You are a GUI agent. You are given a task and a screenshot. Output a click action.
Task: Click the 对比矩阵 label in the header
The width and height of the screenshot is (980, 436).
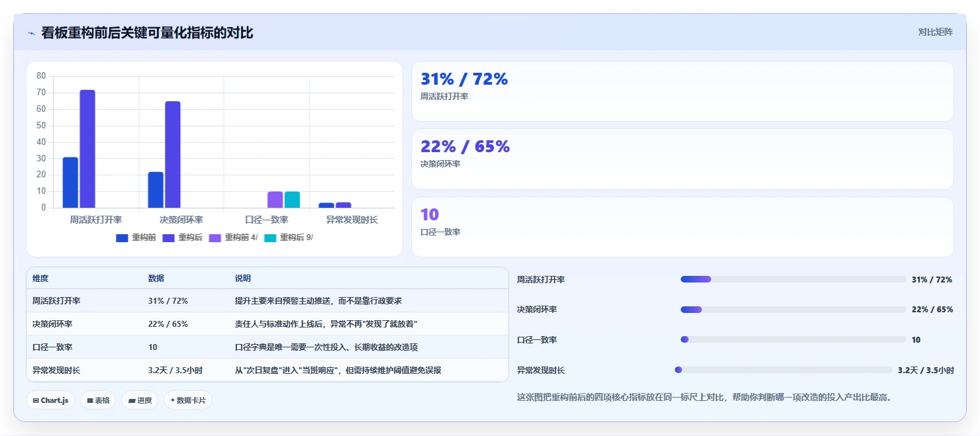click(x=936, y=32)
